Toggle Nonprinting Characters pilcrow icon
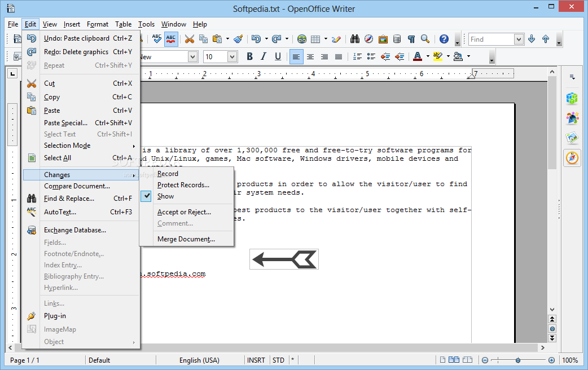The width and height of the screenshot is (588, 370). pos(411,39)
